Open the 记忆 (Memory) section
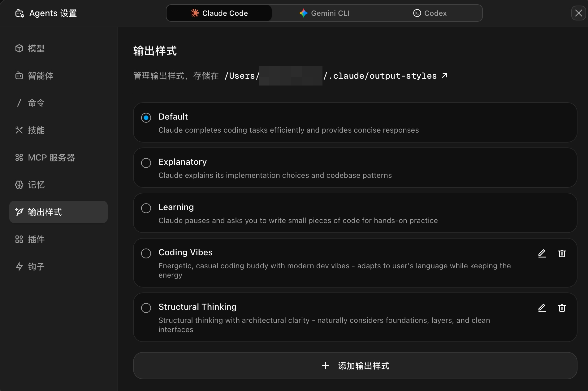 tap(36, 185)
